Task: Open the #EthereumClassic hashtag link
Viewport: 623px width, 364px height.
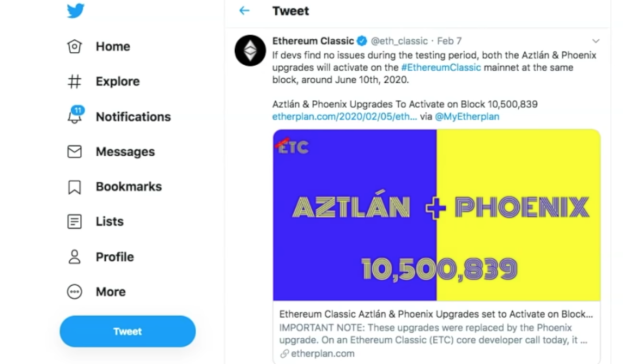Action: click(x=441, y=68)
